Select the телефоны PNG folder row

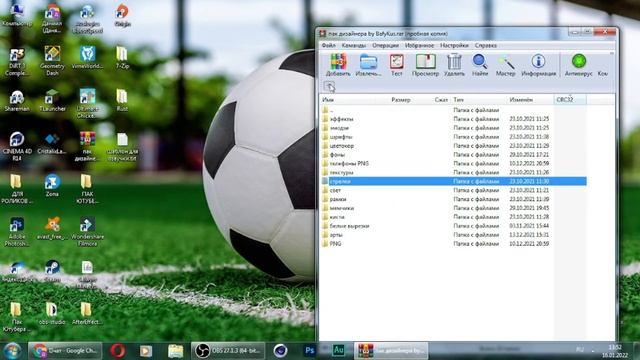pos(453,164)
